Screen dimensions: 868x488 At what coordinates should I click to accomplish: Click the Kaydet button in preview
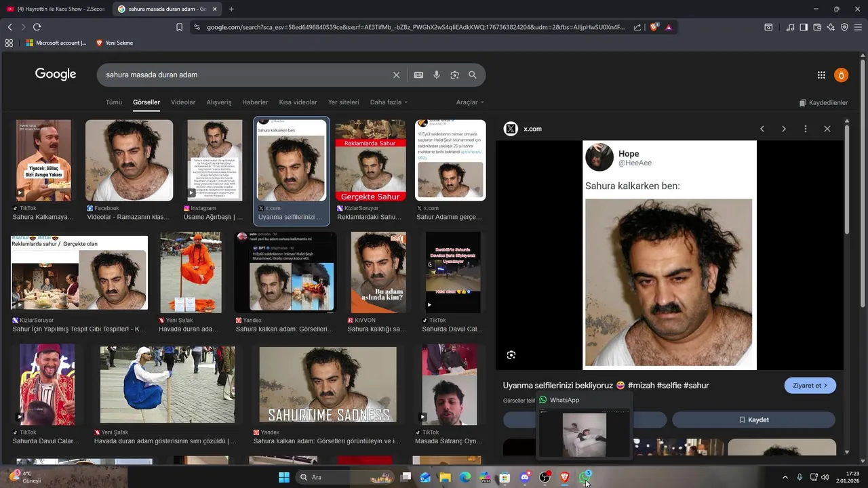tap(753, 420)
